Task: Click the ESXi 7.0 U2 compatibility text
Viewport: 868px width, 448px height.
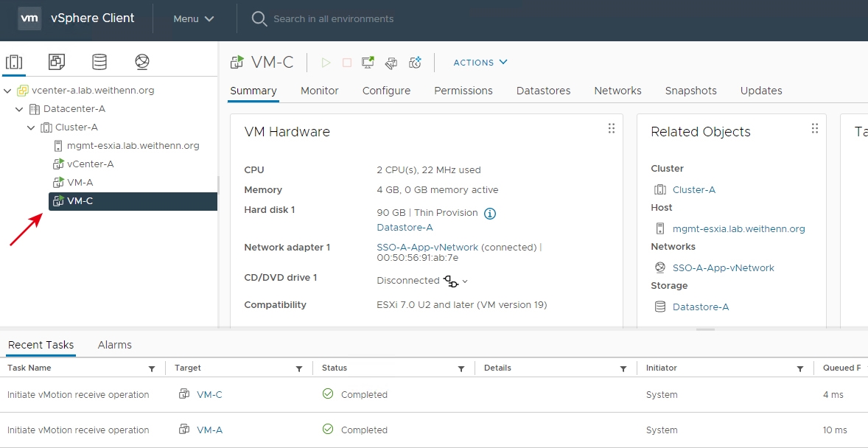Action: click(462, 305)
